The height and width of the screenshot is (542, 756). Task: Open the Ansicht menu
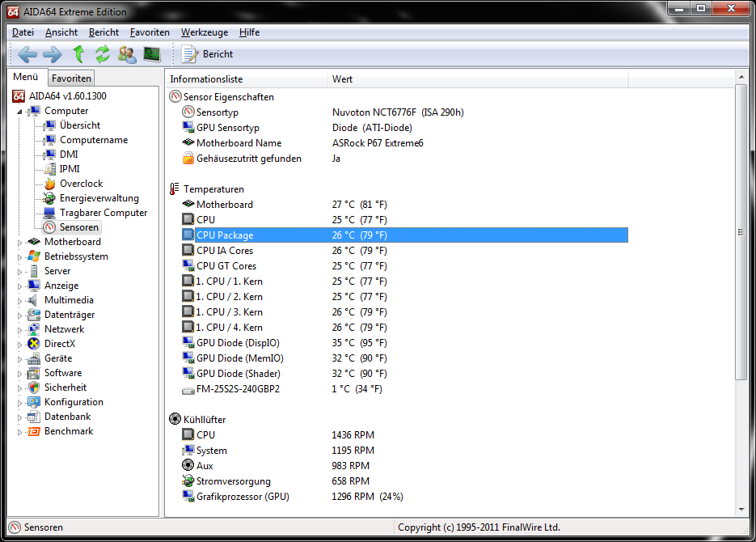pyautogui.click(x=61, y=32)
